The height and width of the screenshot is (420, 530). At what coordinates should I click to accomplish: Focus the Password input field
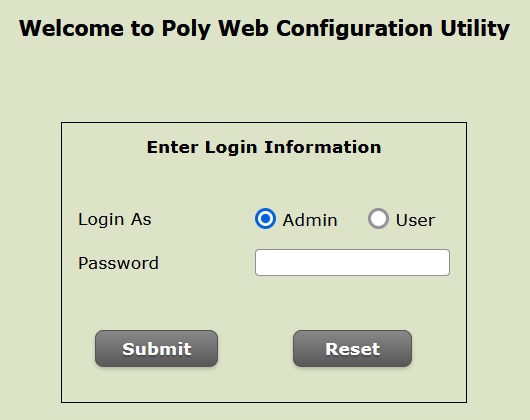click(352, 263)
